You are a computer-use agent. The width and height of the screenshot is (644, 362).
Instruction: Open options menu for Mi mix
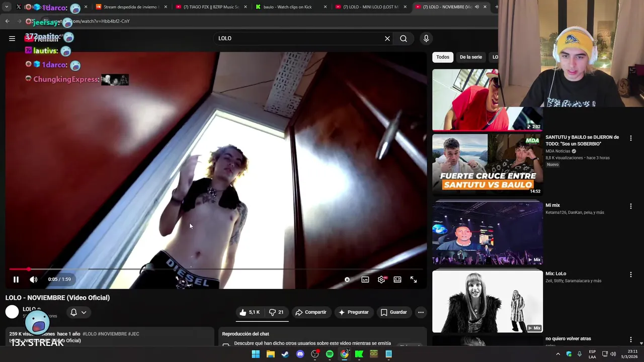pos(631,206)
